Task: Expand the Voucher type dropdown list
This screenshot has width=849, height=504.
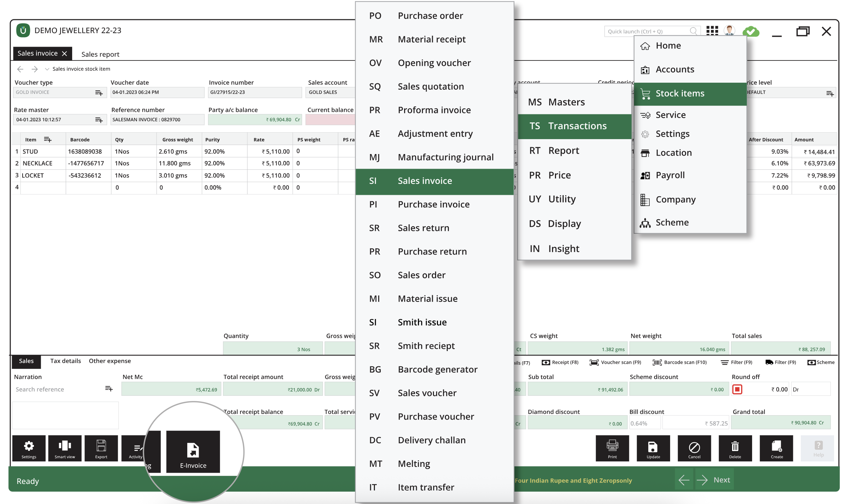Action: click(x=99, y=92)
